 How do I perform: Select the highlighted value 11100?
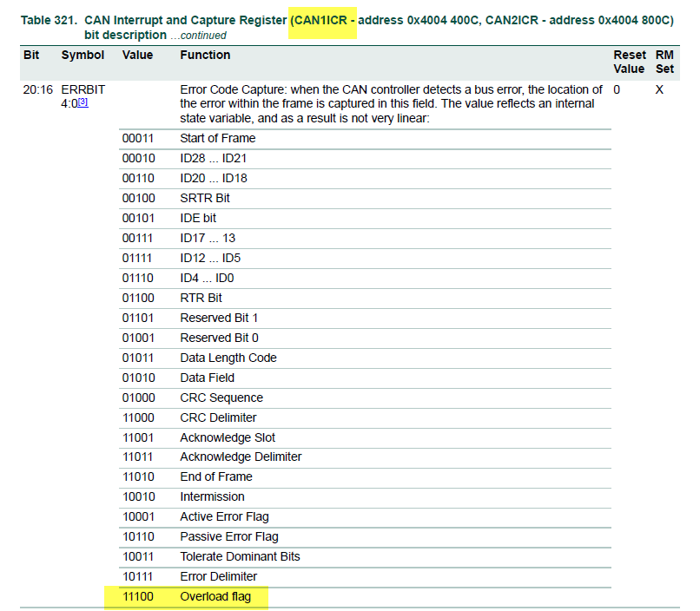click(x=138, y=597)
